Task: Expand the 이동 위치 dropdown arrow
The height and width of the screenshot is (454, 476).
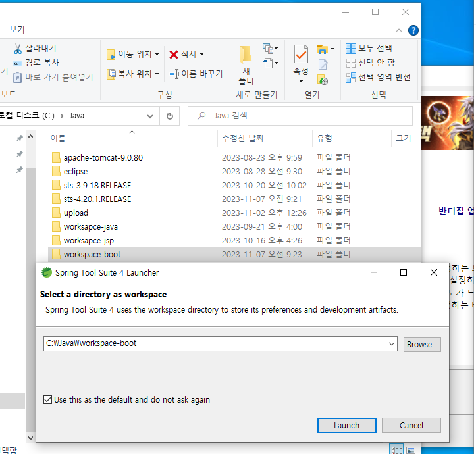Action: (x=157, y=55)
